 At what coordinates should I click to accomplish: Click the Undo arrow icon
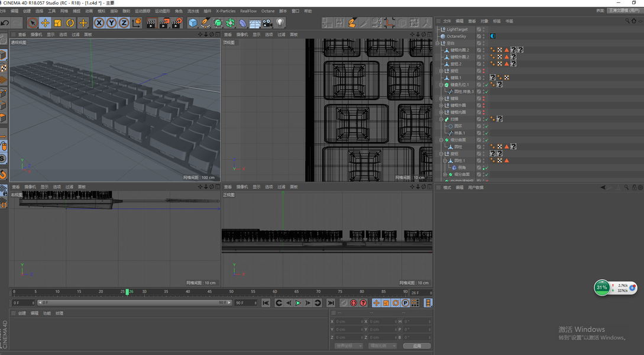(x=5, y=23)
